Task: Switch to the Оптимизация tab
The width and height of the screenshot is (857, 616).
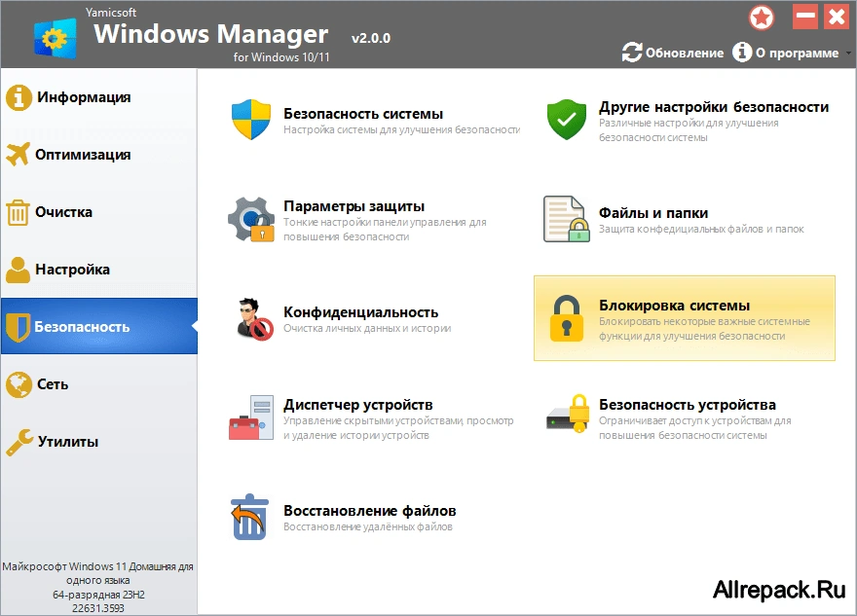Action: (99, 155)
